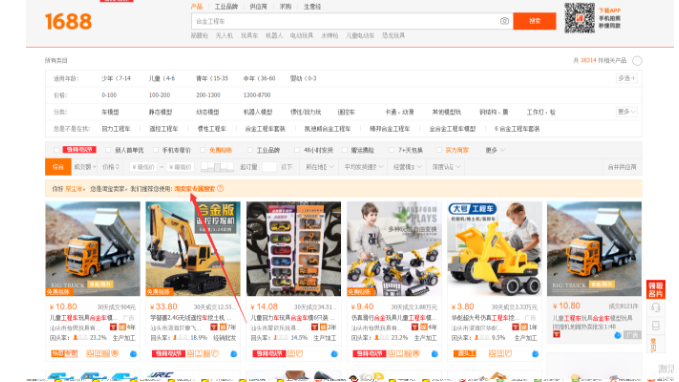
Task: Tick the checkbox left of 手机专享价's neighbor 新人首单优
Action: point(108,150)
